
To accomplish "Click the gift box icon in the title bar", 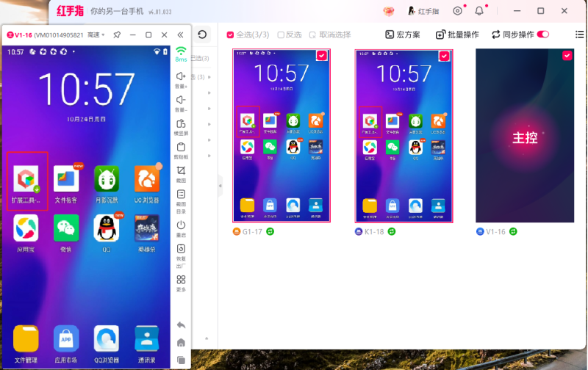I will click(389, 11).
